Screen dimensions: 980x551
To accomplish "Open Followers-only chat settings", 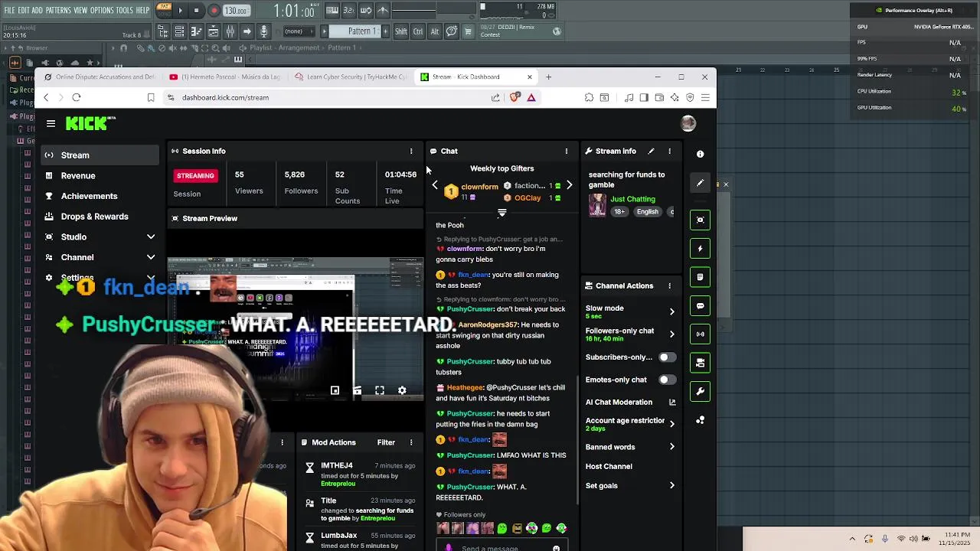I will [x=630, y=334].
